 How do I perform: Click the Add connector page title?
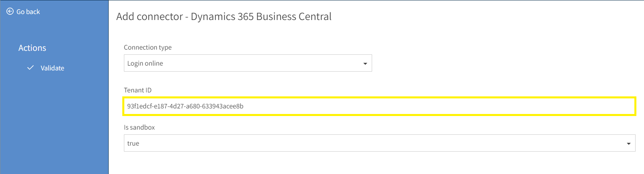(224, 16)
